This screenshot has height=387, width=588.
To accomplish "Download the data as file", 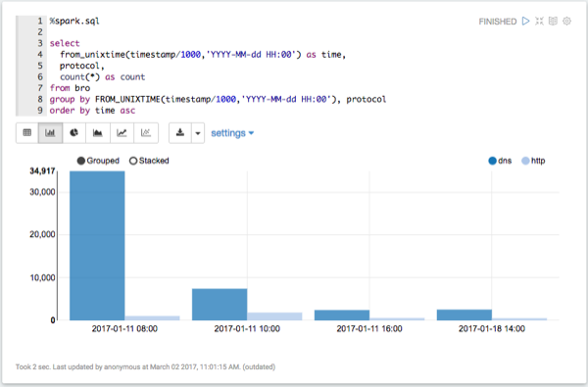I will (180, 132).
